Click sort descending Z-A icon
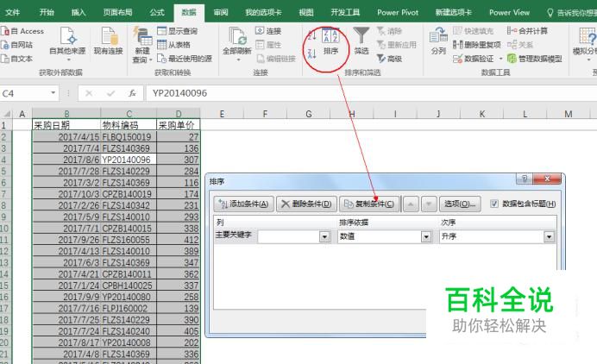This screenshot has height=364, width=597. (x=311, y=53)
